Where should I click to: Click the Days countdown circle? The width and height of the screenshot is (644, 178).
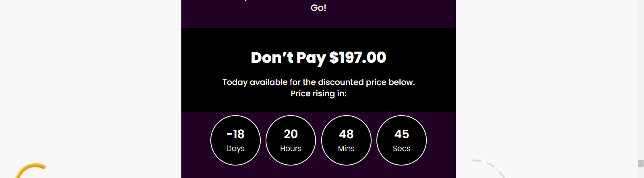pyautogui.click(x=235, y=140)
